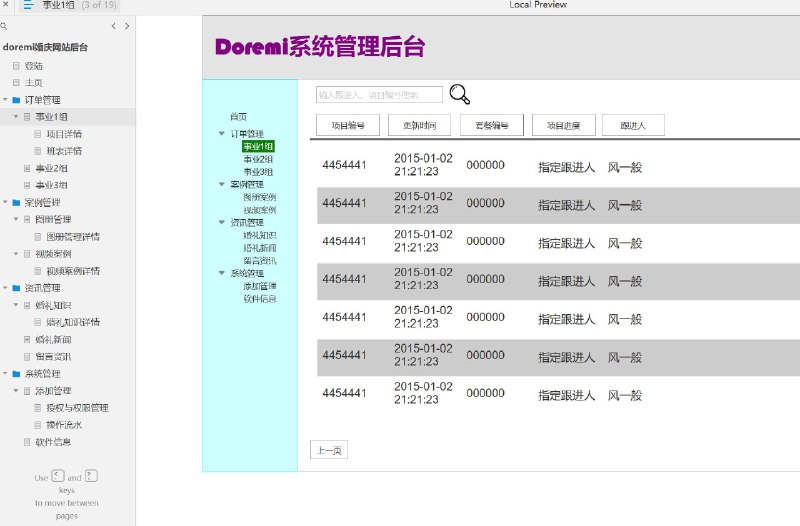Open 图册管理详情 page in the sitemap tree

73,237
